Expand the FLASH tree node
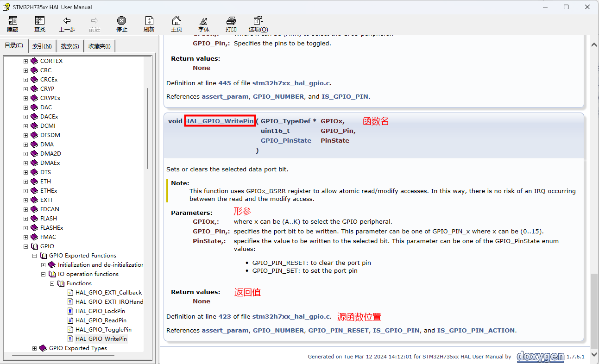This screenshot has width=599, height=364. (25, 219)
